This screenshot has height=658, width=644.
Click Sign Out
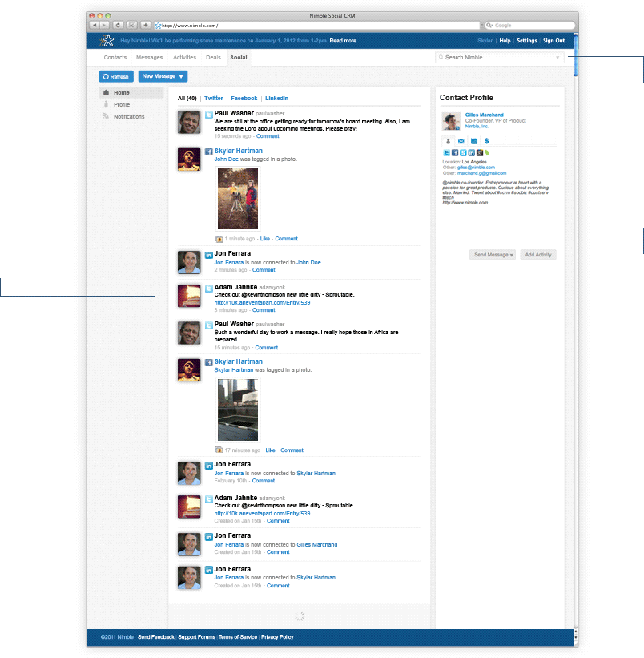[x=553, y=41]
